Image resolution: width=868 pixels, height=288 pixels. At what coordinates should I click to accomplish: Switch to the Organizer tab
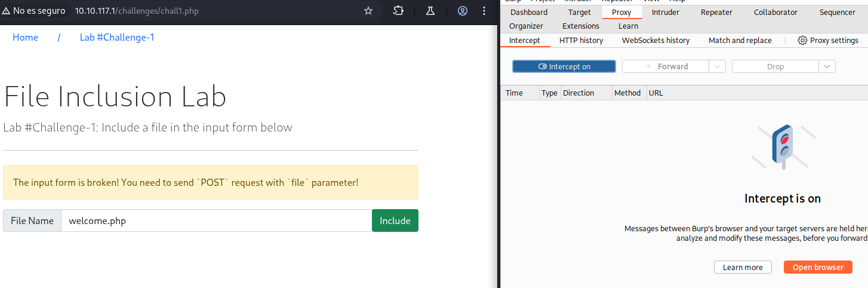click(527, 26)
